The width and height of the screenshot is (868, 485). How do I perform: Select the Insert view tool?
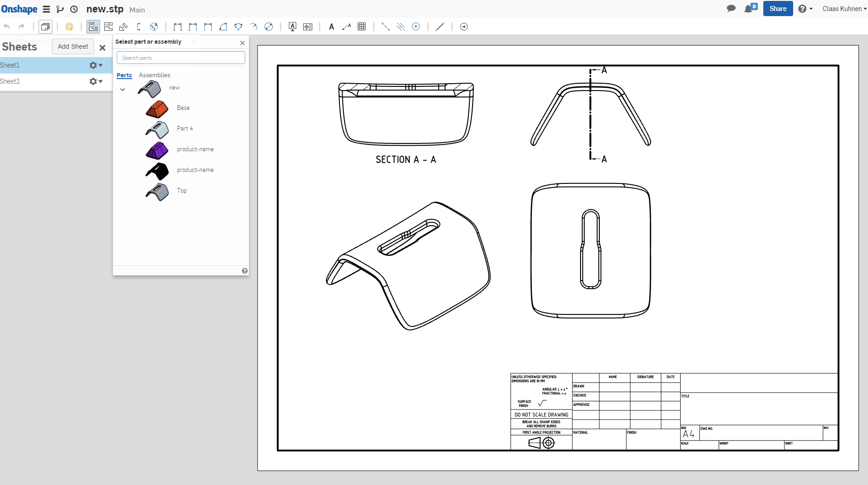93,27
